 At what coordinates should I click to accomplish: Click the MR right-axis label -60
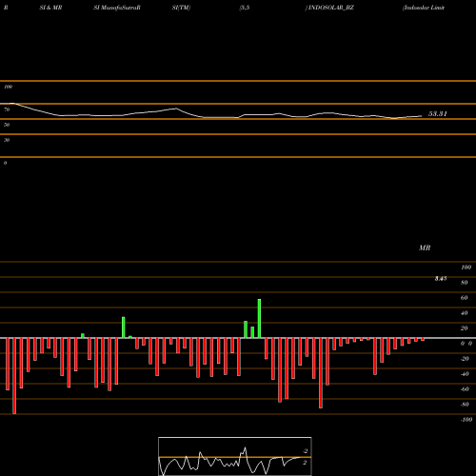point(465,389)
